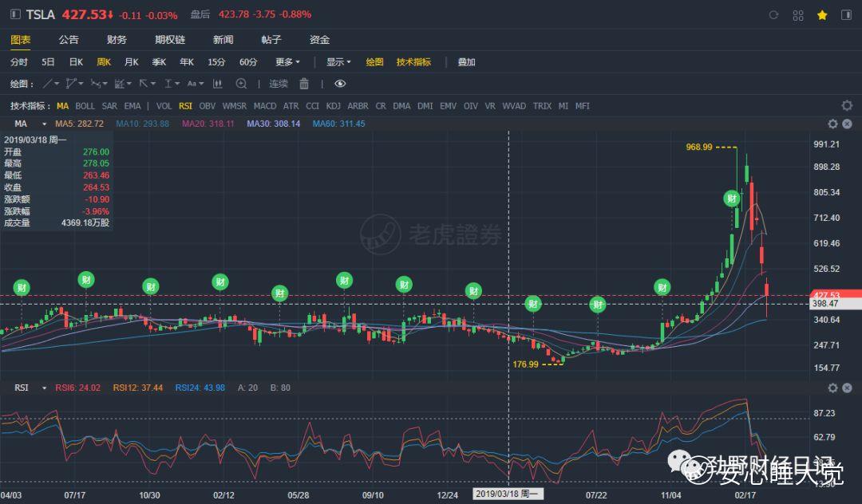Viewport: 862px width, 504px height.
Task: Select the line drawing tool
Action: [48, 84]
